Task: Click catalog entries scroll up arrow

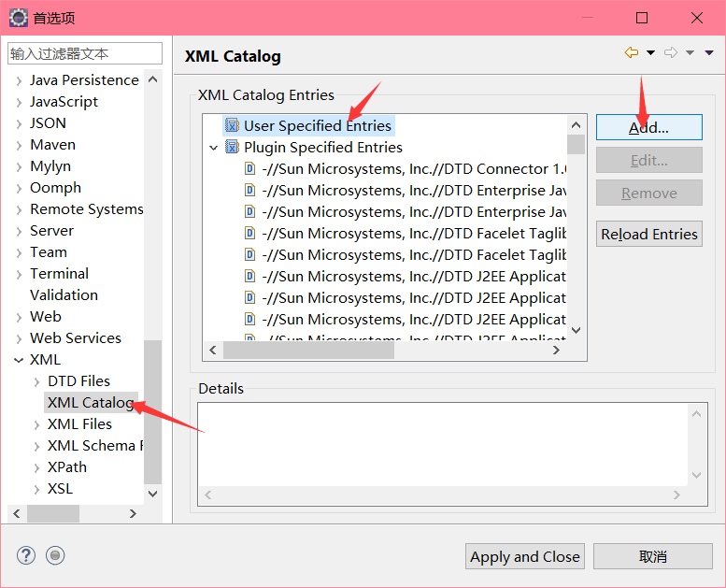Action: point(576,124)
